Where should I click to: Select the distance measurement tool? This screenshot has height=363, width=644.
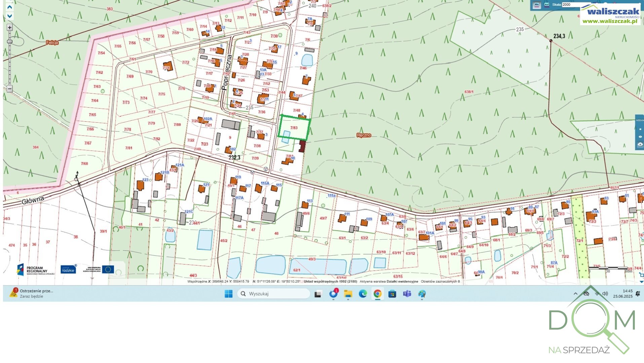(537, 5)
